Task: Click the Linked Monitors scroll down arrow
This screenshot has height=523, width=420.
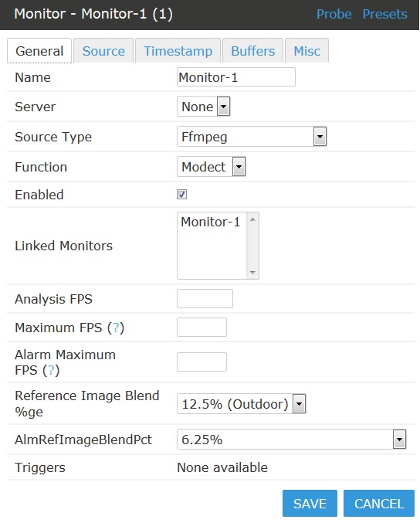Action: click(252, 273)
